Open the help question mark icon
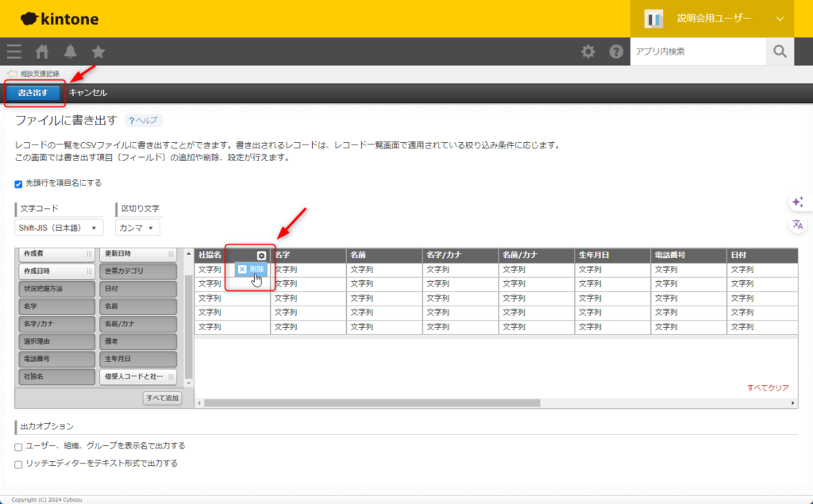 click(616, 52)
